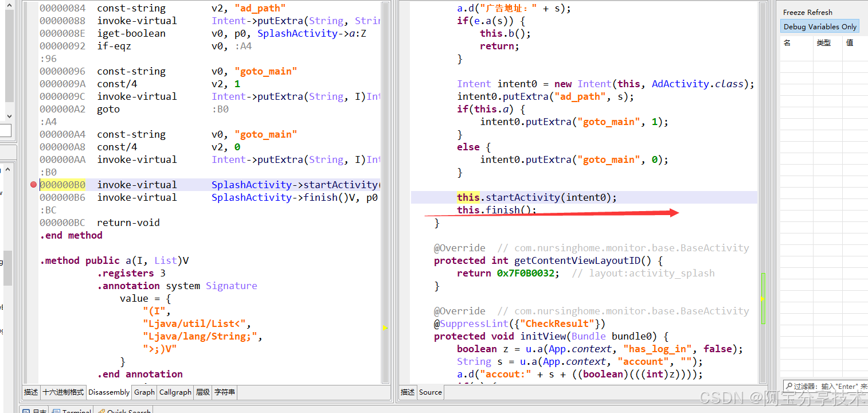
Task: Click this.finish() source line
Action: [x=496, y=210]
